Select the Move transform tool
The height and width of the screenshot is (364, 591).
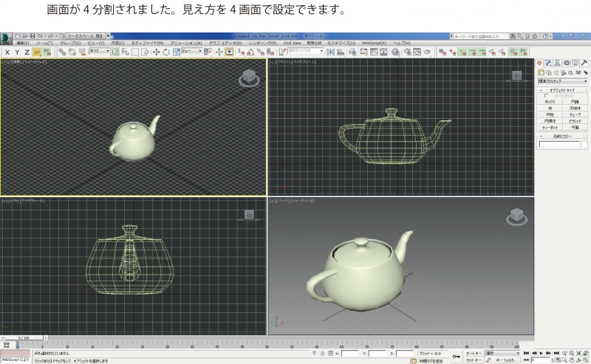[x=156, y=52]
